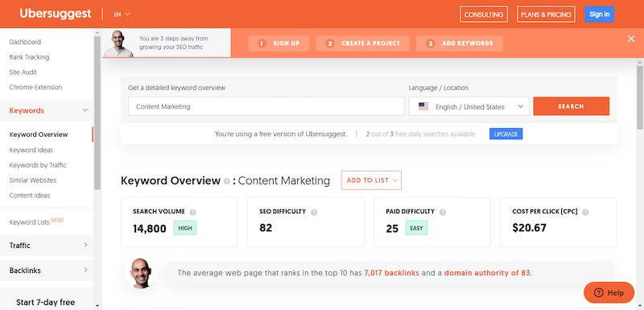Click the 14,800 search volume value
This screenshot has height=310, width=644.
tap(150, 229)
